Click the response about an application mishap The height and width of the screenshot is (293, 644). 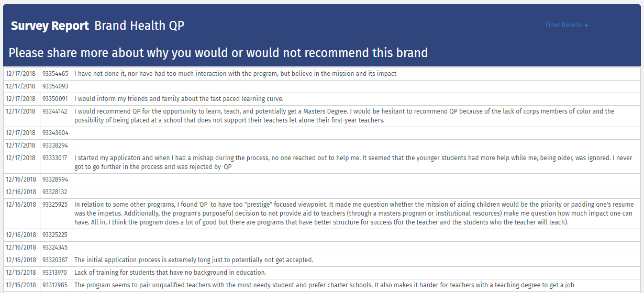point(353,162)
